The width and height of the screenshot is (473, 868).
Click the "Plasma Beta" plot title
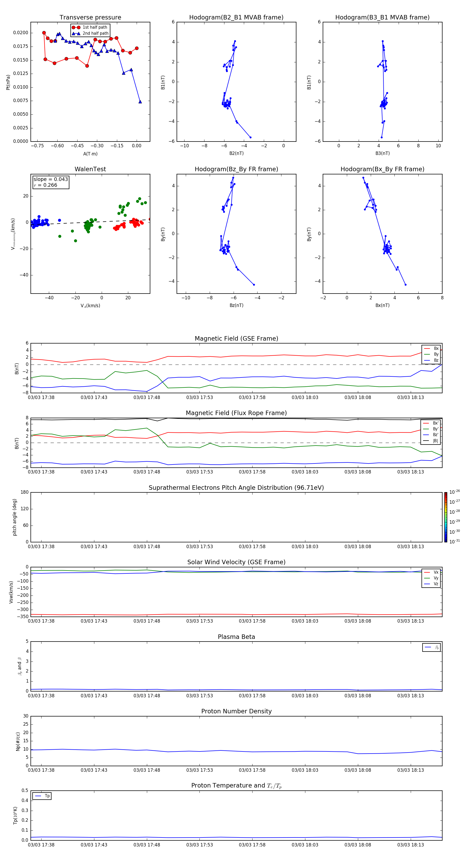coord(236,637)
